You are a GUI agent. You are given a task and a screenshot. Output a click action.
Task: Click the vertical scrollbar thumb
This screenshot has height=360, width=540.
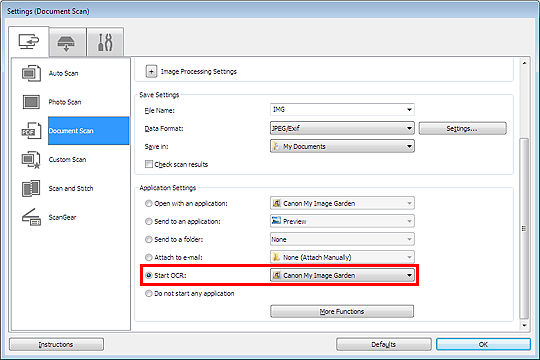click(x=524, y=228)
